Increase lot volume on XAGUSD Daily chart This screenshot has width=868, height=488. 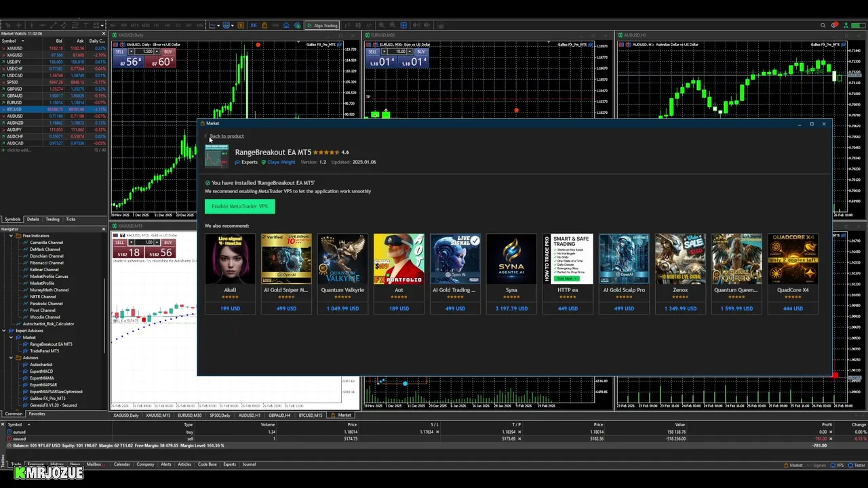(157, 52)
